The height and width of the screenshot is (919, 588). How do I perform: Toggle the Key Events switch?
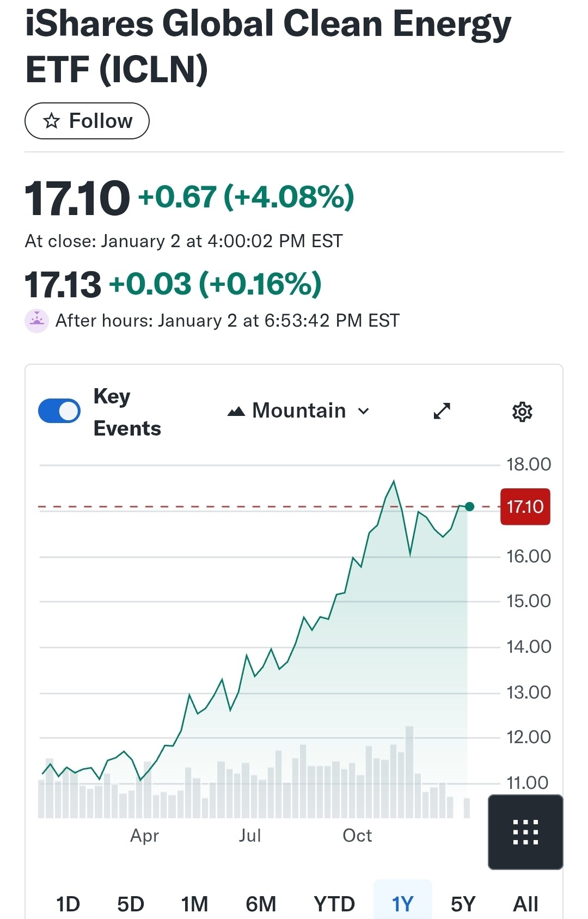pyautogui.click(x=59, y=411)
